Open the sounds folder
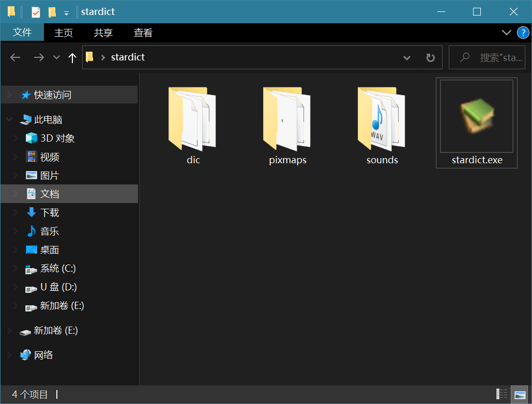 pos(382,119)
